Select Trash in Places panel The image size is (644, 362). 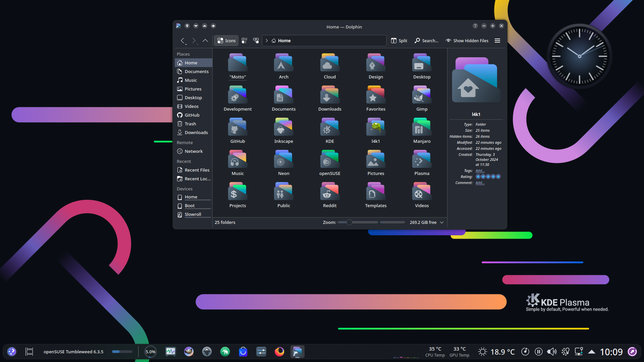(194, 124)
